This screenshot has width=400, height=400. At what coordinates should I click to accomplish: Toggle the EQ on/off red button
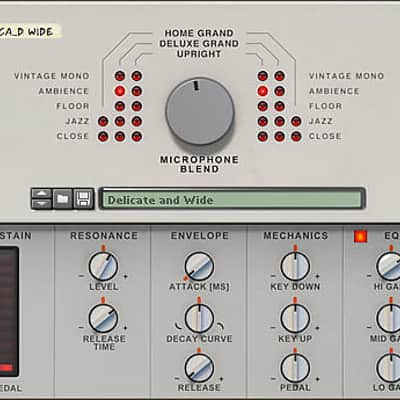click(x=360, y=236)
